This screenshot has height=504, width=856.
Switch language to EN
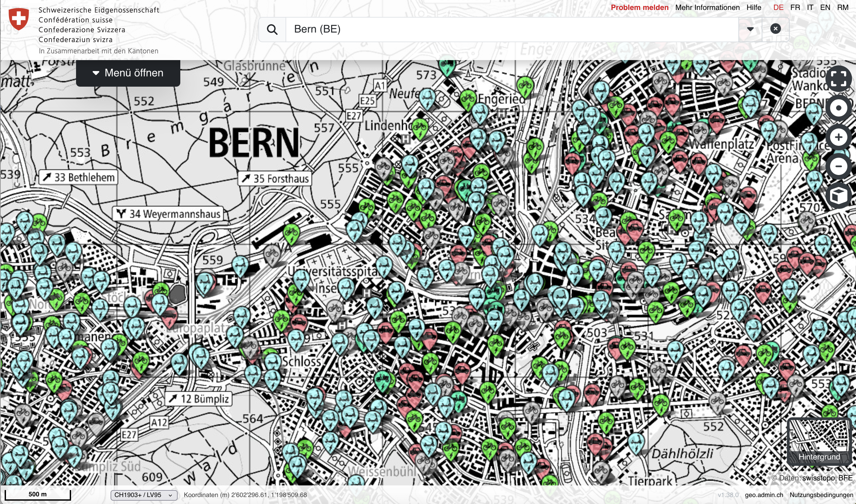coord(825,8)
